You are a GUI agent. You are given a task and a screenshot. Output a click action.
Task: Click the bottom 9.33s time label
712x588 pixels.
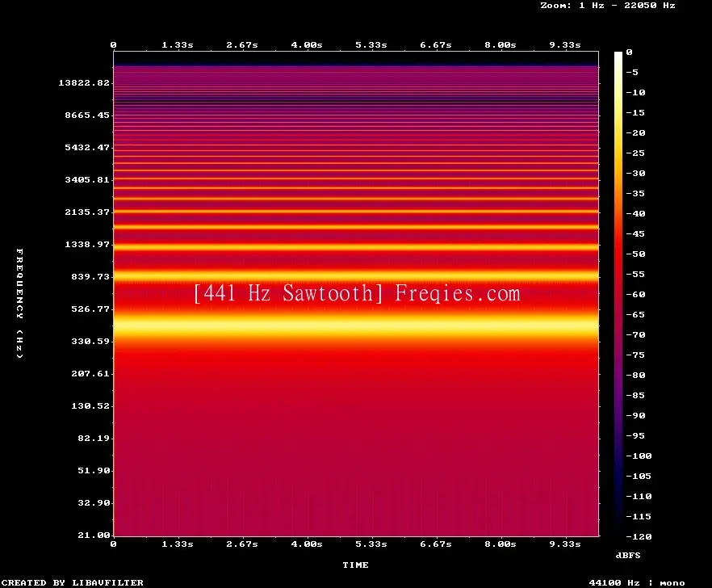[565, 544]
